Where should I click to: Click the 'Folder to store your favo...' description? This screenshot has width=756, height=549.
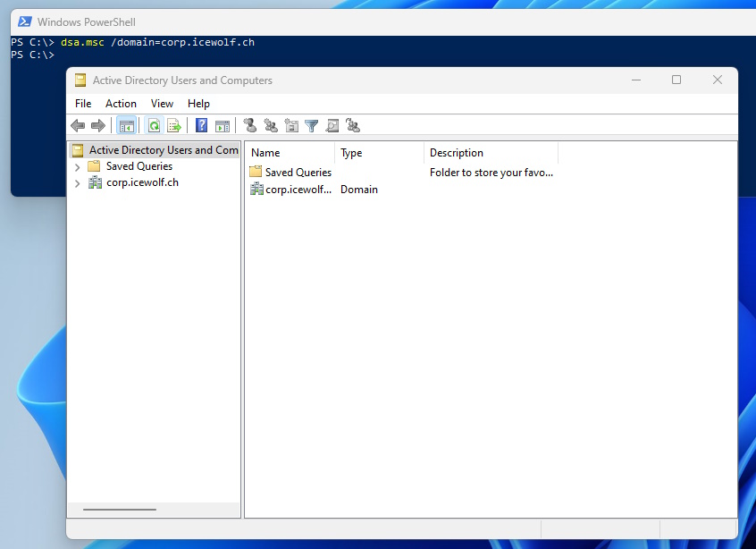[x=491, y=173]
